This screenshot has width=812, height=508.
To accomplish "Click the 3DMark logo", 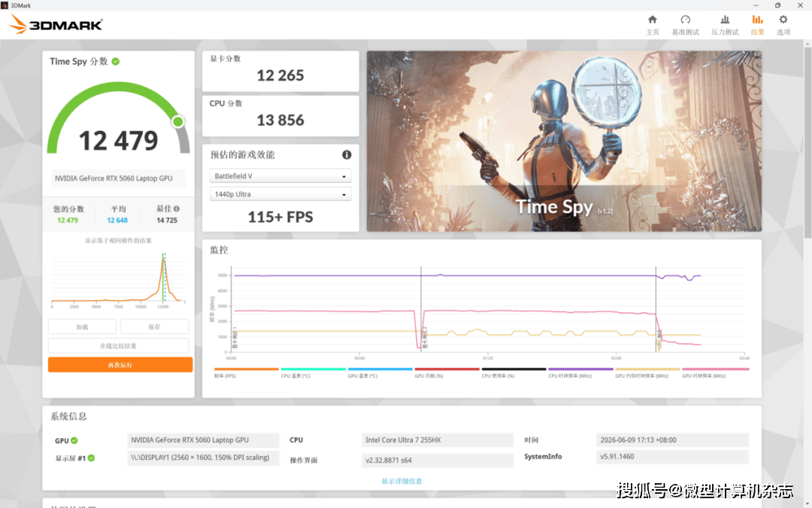I will pos(56,24).
